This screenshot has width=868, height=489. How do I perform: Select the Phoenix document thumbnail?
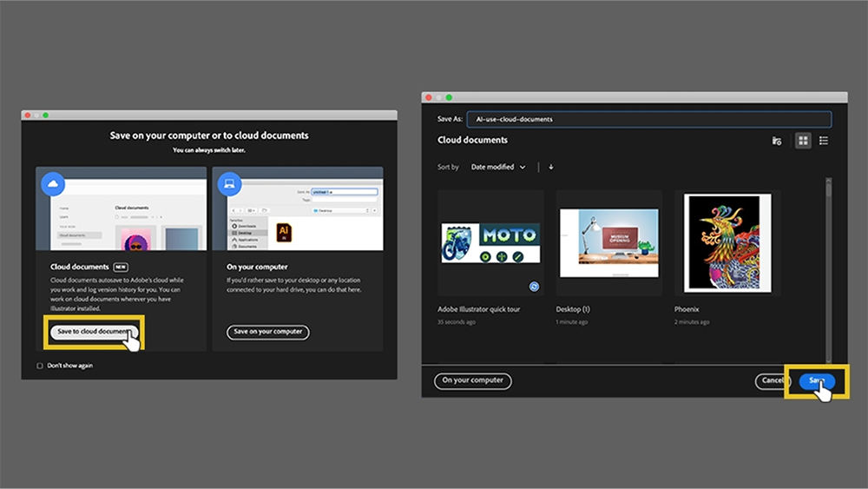[x=727, y=242]
